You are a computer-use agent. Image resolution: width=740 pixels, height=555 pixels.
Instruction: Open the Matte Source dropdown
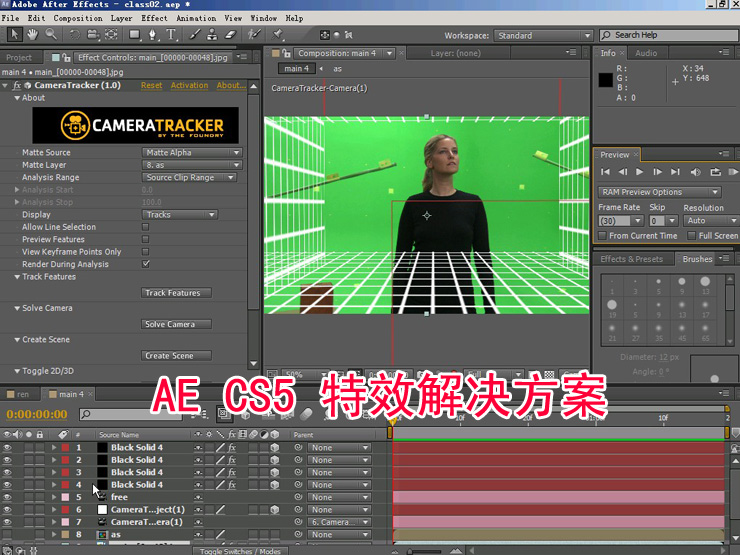(x=192, y=153)
